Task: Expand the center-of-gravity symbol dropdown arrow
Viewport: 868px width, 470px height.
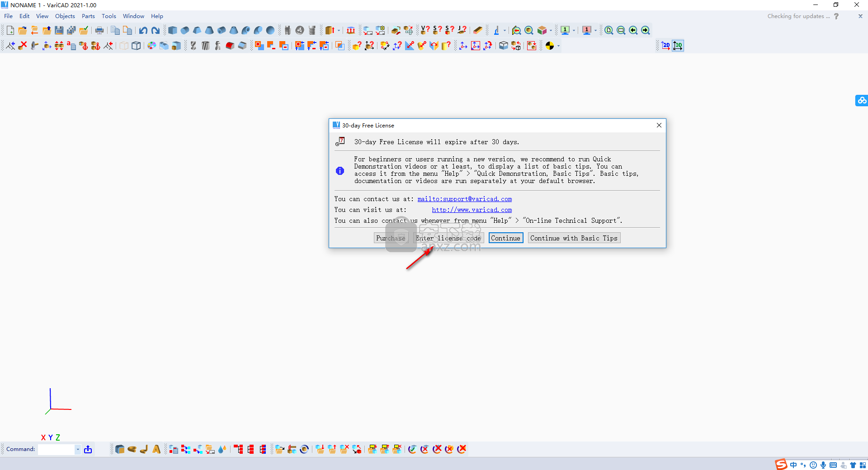Action: coord(558,46)
